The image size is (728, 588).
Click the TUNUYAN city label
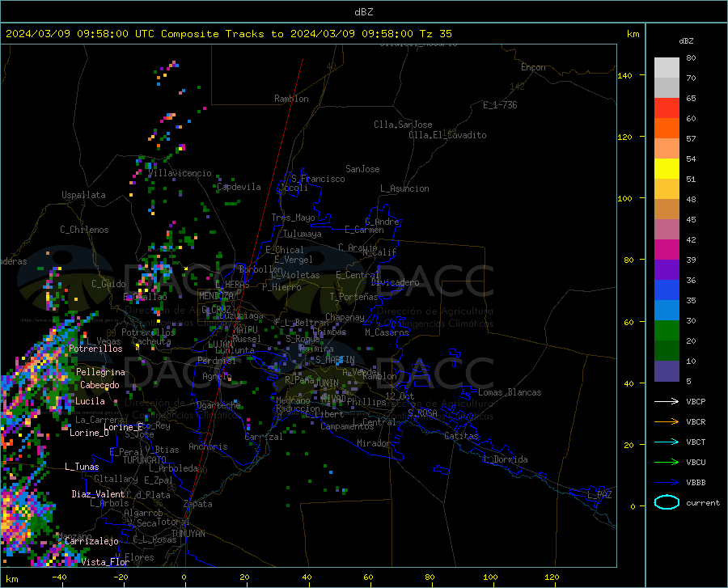(188, 534)
